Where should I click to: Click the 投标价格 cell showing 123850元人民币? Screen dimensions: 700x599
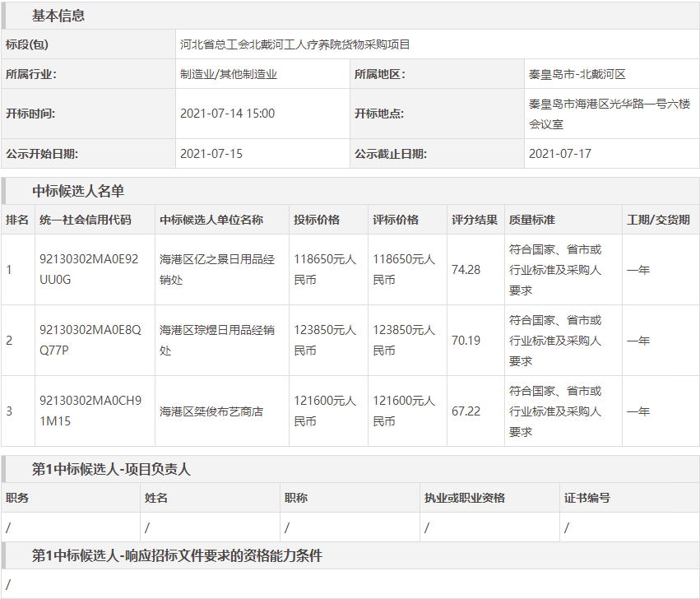[324, 340]
